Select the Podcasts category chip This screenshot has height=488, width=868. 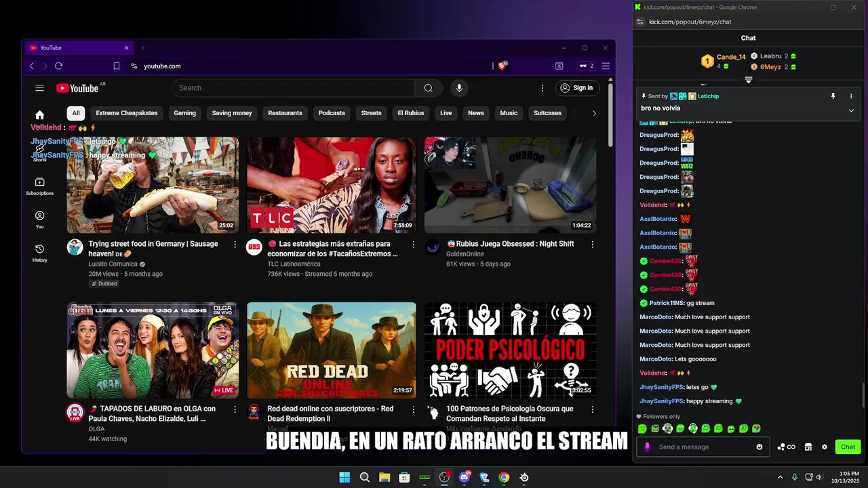coord(332,113)
